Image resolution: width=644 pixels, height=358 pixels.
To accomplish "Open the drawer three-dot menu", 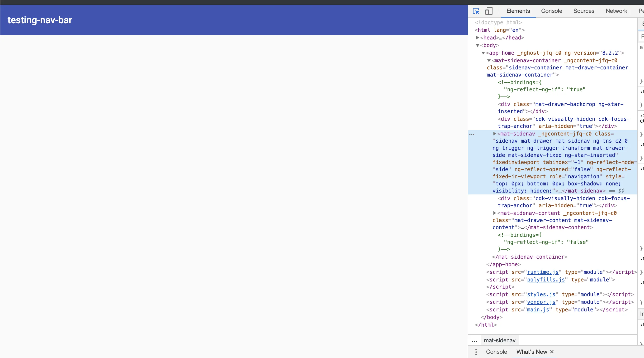I will (476, 352).
